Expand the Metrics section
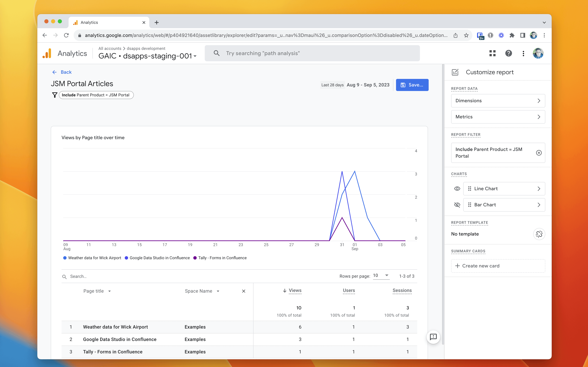The width and height of the screenshot is (588, 367). tap(498, 117)
